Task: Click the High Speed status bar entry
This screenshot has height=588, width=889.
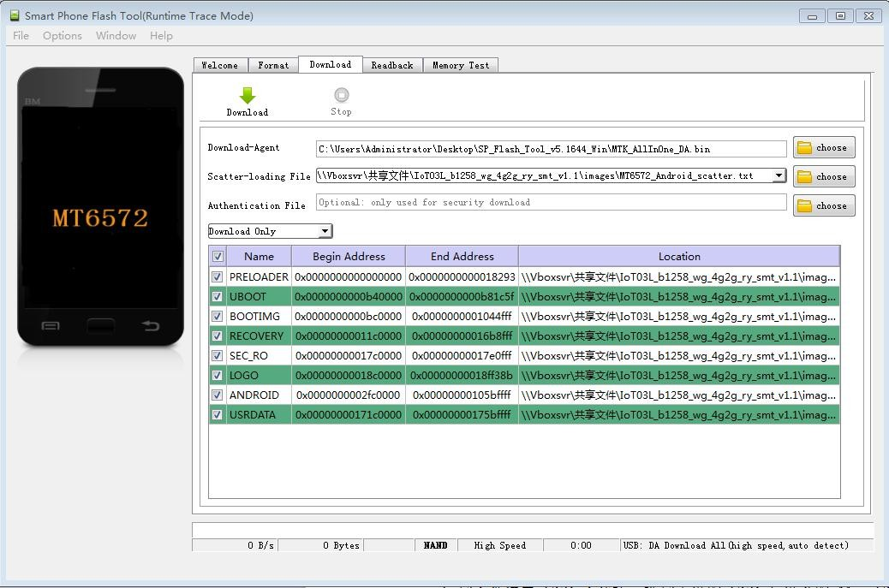Action: (x=500, y=545)
